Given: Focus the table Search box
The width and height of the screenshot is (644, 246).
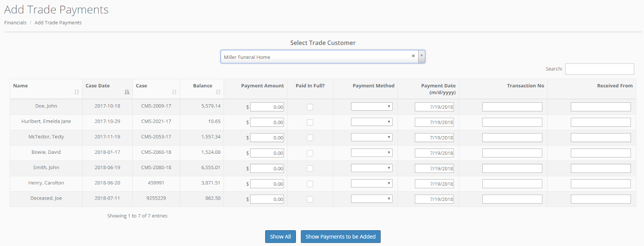Looking at the screenshot, I should coord(599,69).
